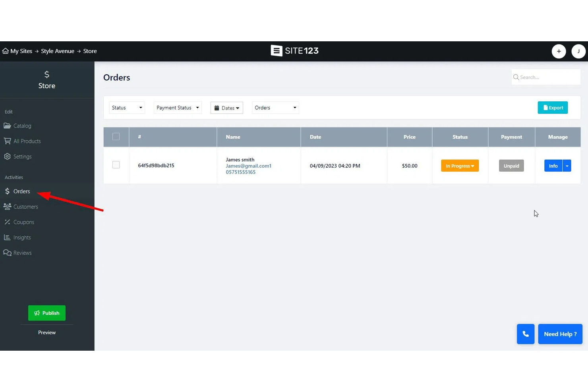This screenshot has height=392, width=588.
Task: View store Insights statistics
Action: (22, 237)
